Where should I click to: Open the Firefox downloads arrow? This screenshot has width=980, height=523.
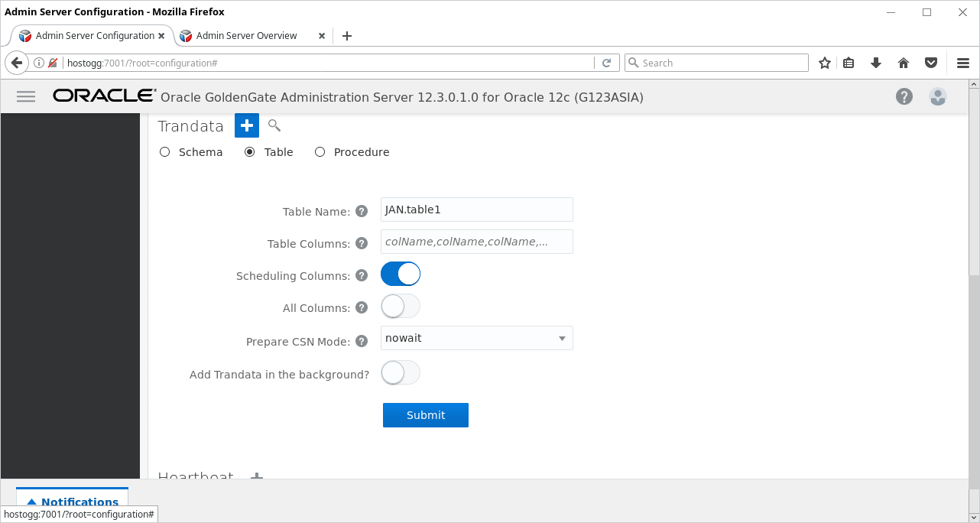[x=876, y=63]
